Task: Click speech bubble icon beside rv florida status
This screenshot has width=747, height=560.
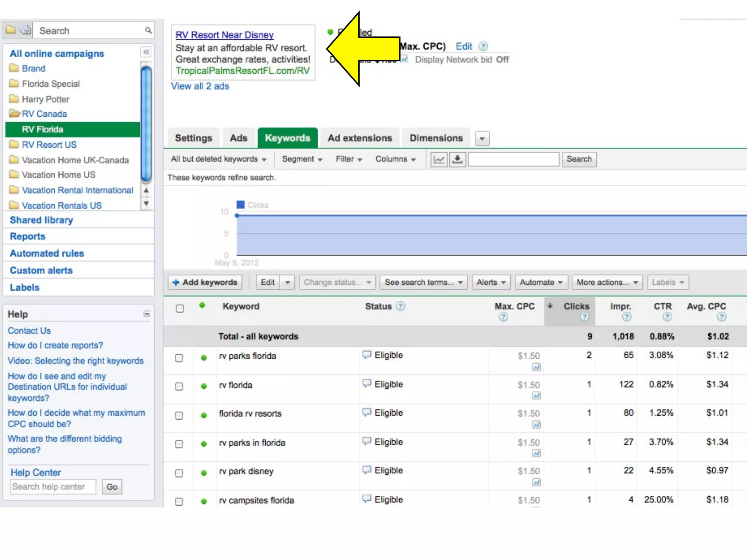Action: 367,384
